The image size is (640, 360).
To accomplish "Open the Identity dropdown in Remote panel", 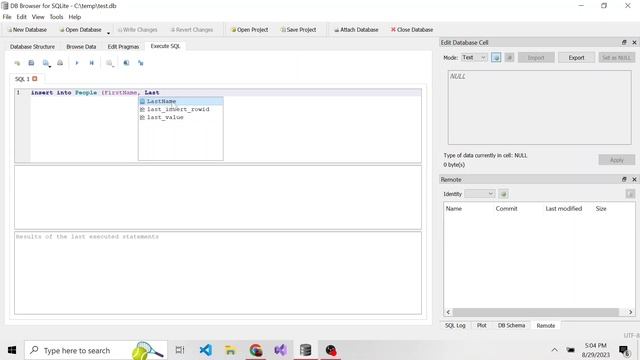I will click(x=480, y=194).
